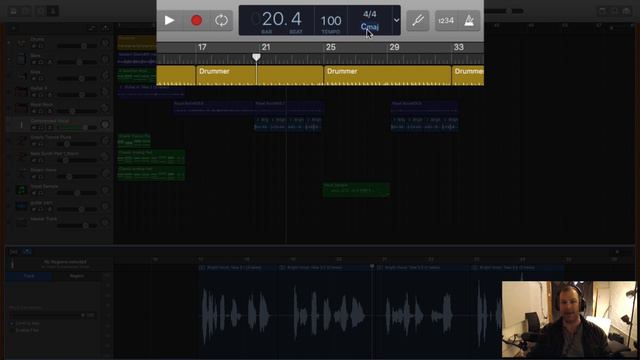Open the LCD display mode dropdown arrow
This screenshot has height=360, width=640.
tap(396, 20)
